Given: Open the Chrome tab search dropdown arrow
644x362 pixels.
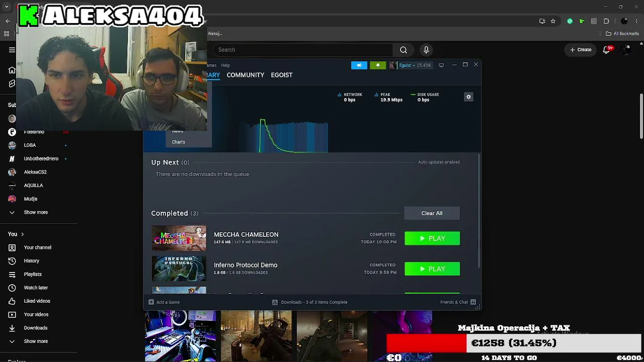Looking at the screenshot, I should click(7, 7).
